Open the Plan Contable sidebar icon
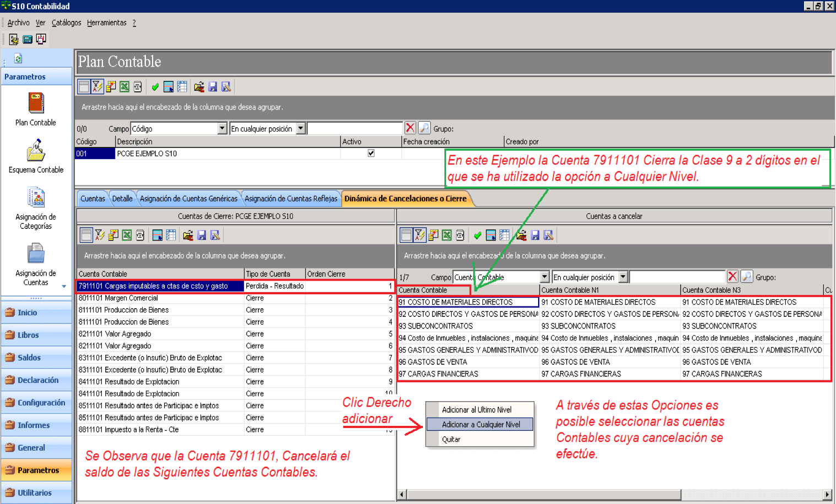This screenshot has width=836, height=504. 36,103
